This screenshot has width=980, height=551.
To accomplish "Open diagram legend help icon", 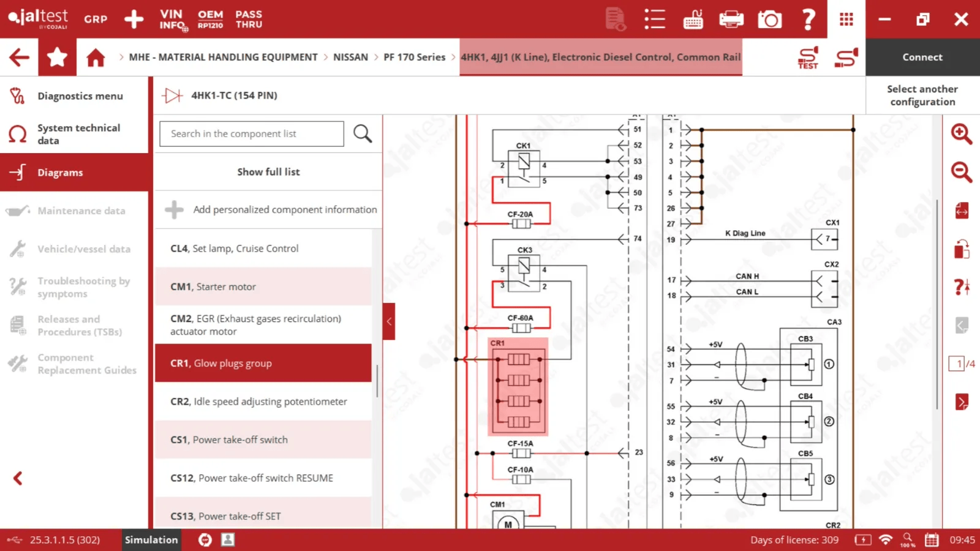I will click(962, 287).
